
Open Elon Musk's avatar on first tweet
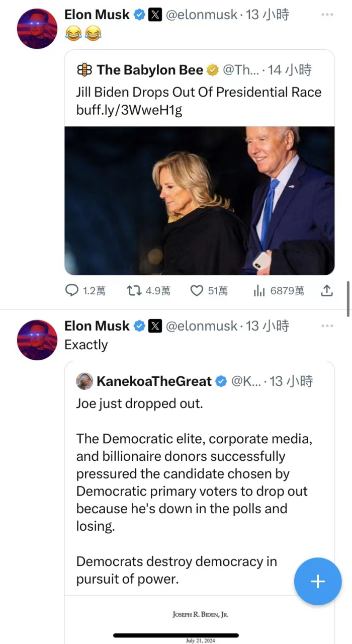(37, 29)
